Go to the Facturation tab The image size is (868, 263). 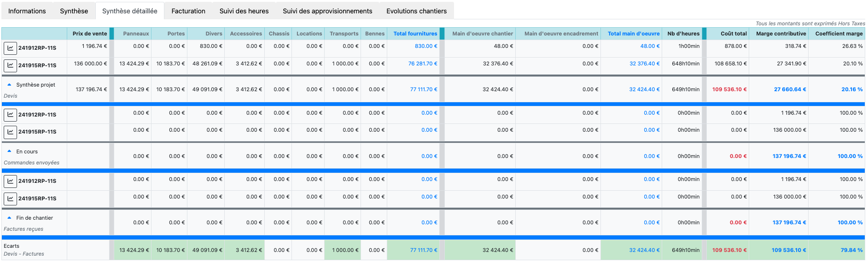coord(188,11)
